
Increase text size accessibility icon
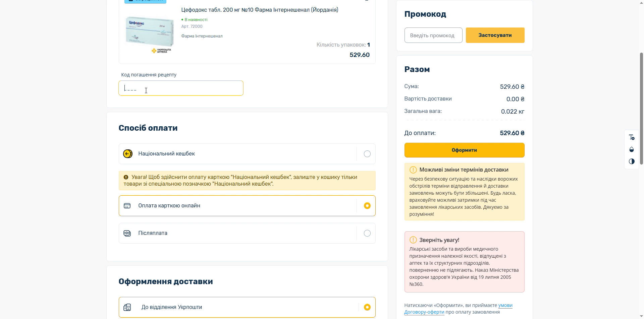click(632, 137)
